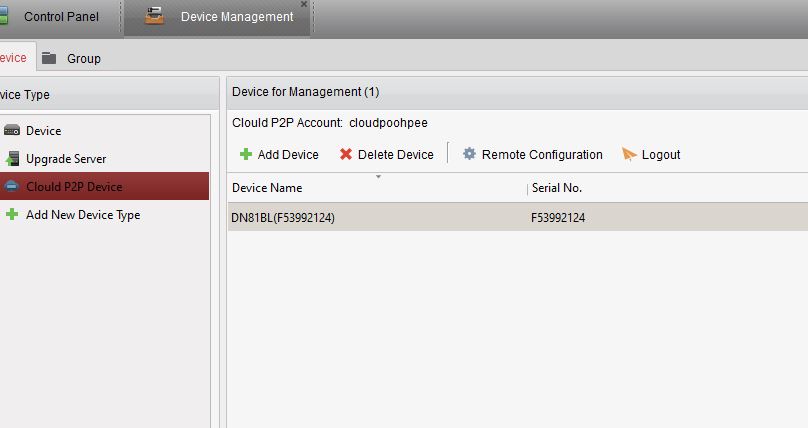Close the Device Management tab
This screenshot has height=428, width=808.
click(304, 4)
